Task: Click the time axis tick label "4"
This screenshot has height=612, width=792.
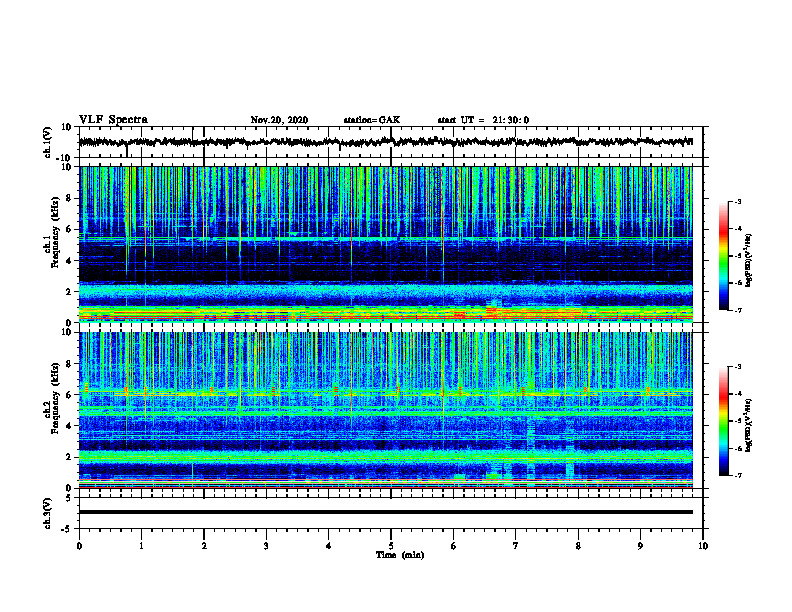Action: point(329,546)
